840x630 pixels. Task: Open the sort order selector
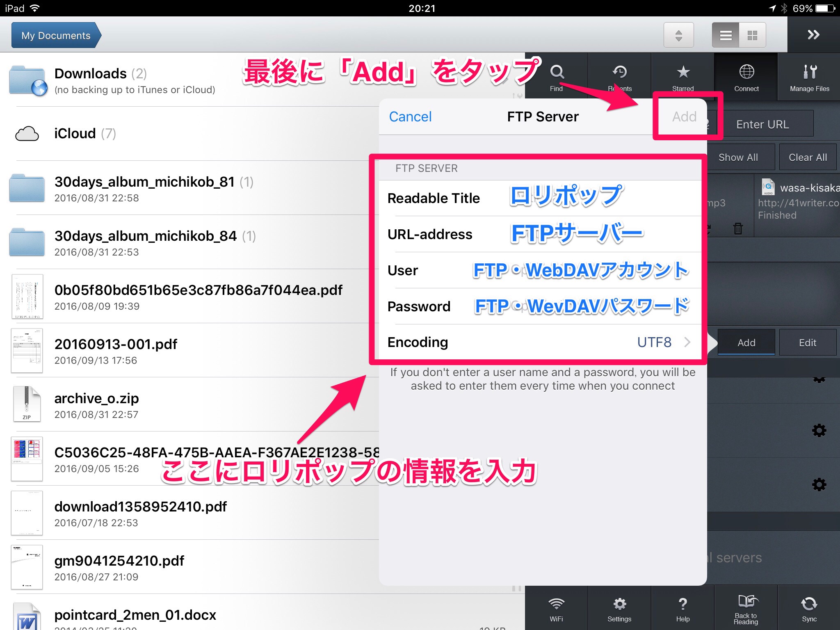click(678, 35)
